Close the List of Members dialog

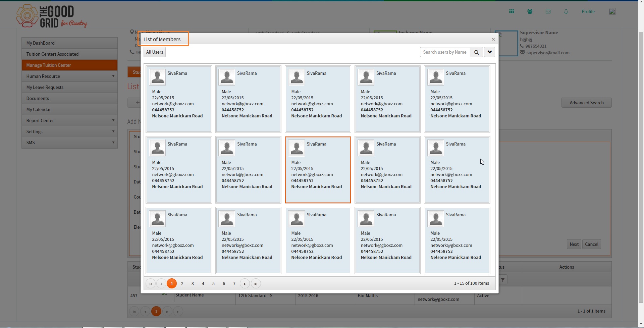(x=493, y=39)
